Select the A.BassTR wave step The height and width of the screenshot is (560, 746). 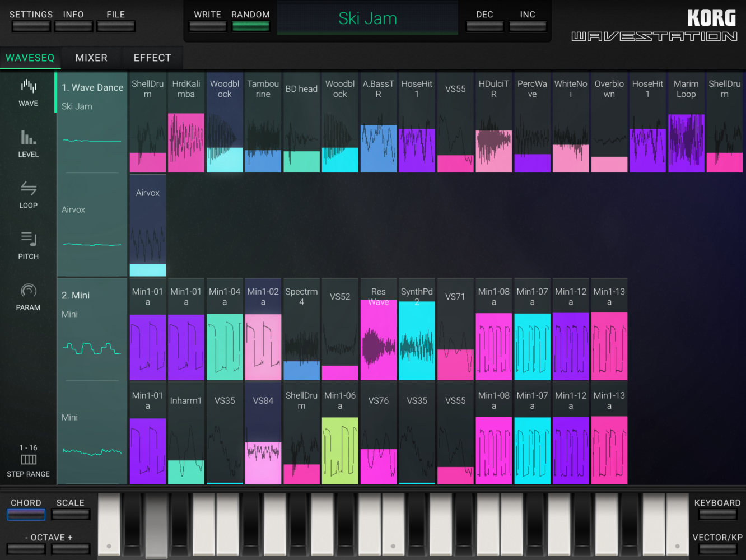(379, 122)
